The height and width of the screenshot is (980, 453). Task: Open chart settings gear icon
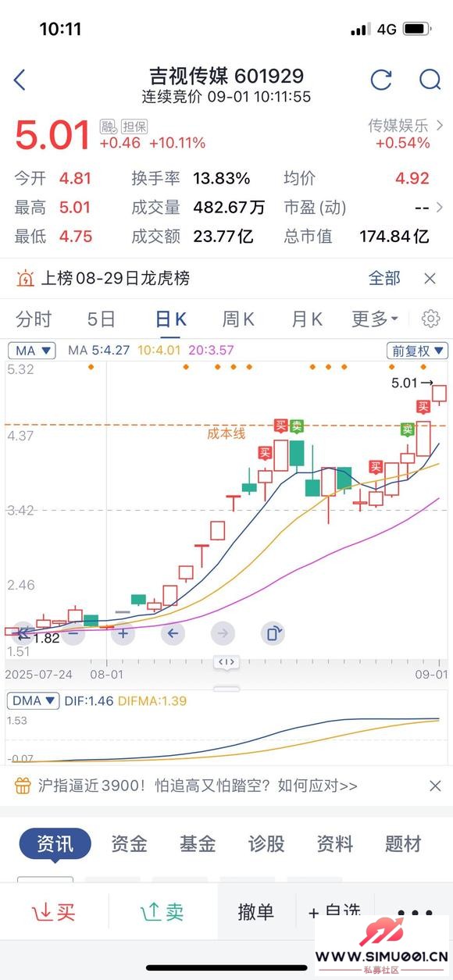point(430,319)
